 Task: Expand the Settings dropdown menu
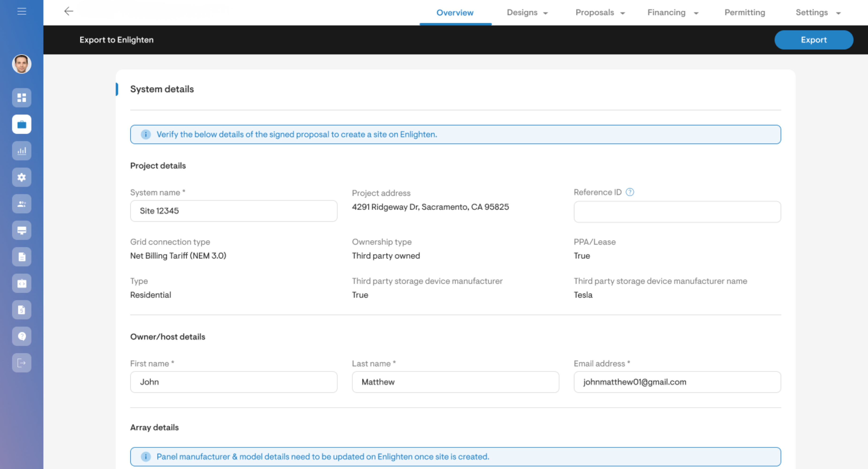pyautogui.click(x=818, y=12)
